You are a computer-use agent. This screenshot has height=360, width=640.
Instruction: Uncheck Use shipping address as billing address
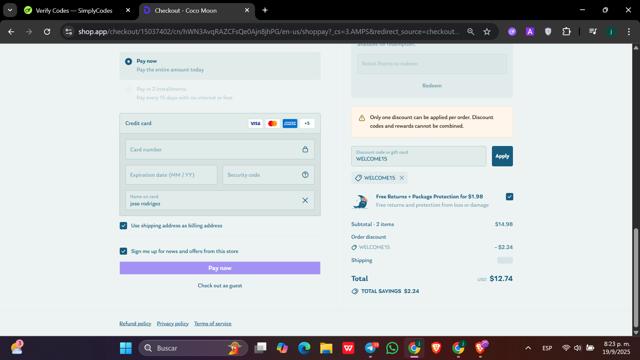click(123, 226)
